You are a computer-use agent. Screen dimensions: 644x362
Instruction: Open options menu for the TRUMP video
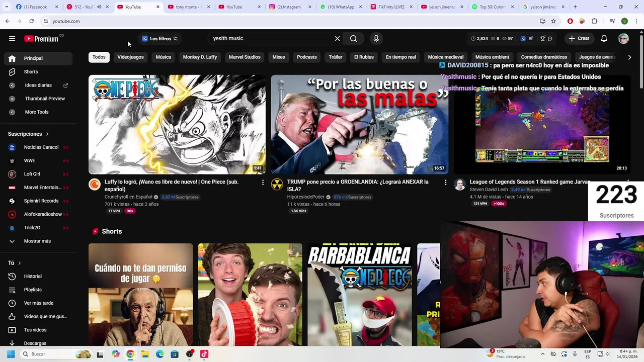(x=445, y=183)
